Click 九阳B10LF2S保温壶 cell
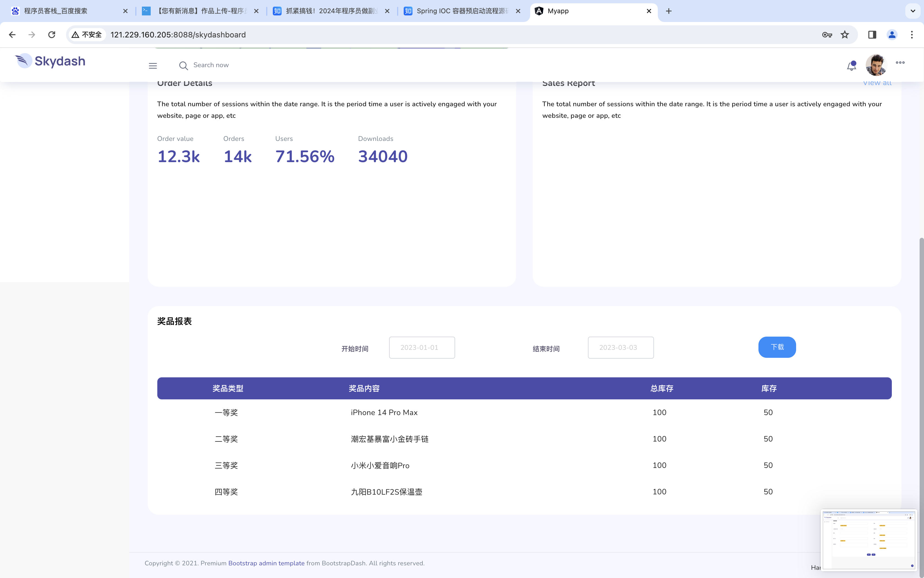 coord(387,492)
